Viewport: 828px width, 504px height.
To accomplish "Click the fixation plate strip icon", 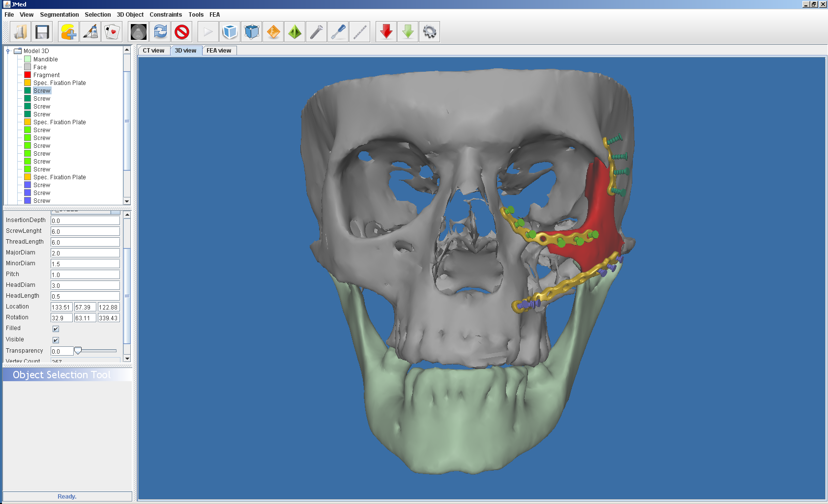I will (360, 32).
